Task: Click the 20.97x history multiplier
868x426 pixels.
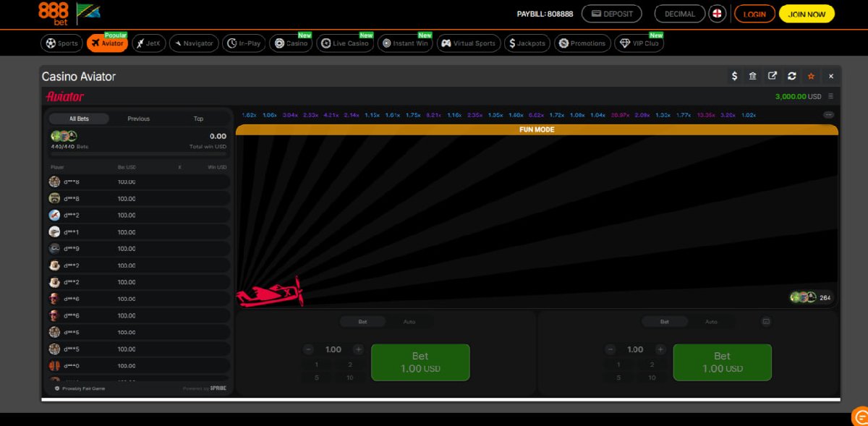Action: [x=619, y=115]
